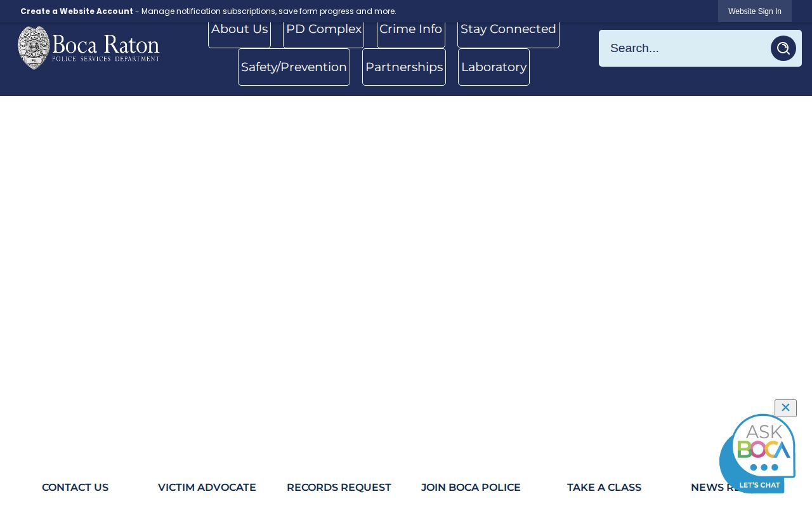Click the Boca Raton Police badge logo
Image resolution: width=812 pixels, height=508 pixels.
click(x=89, y=48)
